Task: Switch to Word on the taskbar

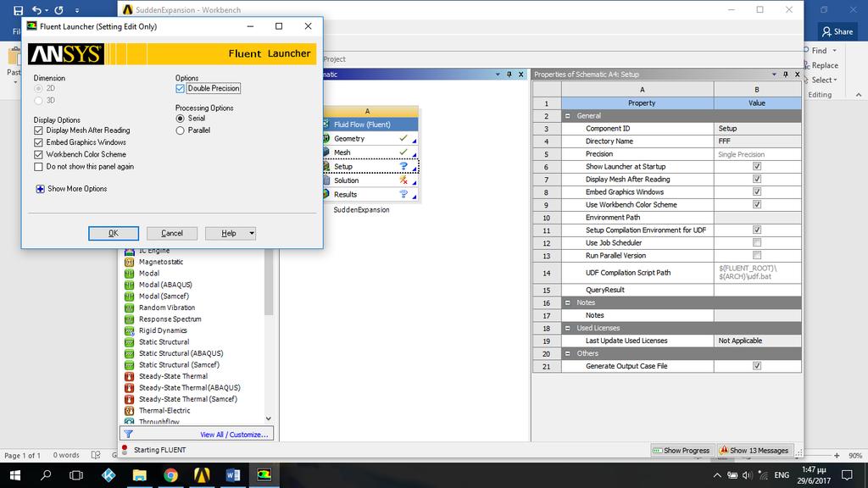Action: 233,474
